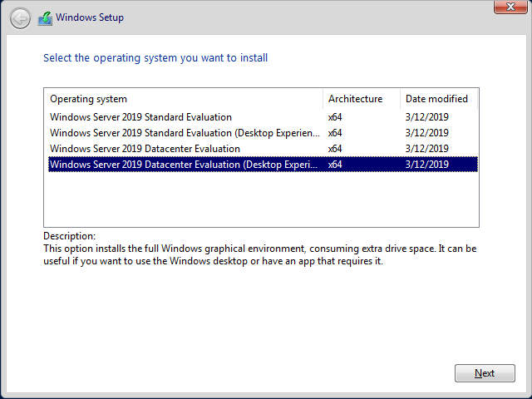Click x64 in the Standard Evaluation row
The image size is (532, 399).
335,117
